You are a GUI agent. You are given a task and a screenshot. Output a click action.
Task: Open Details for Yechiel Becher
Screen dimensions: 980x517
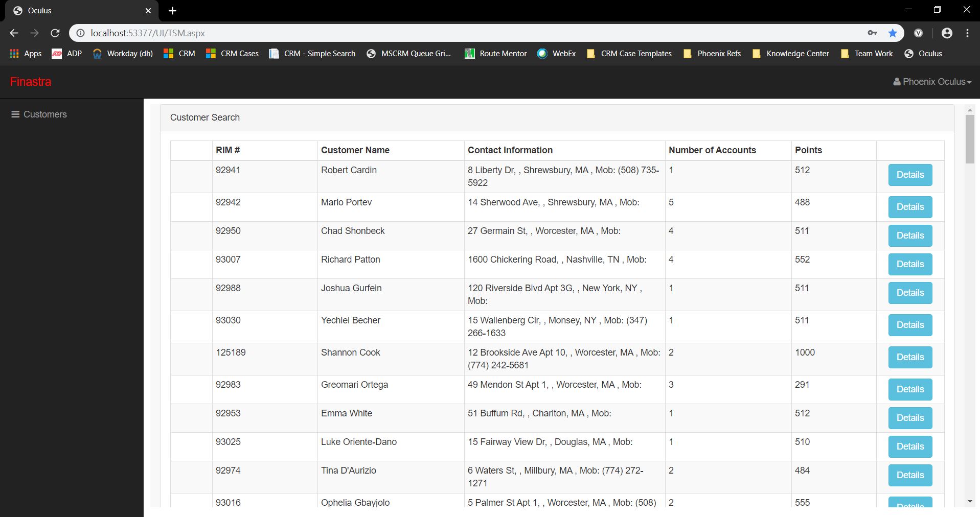pos(910,325)
